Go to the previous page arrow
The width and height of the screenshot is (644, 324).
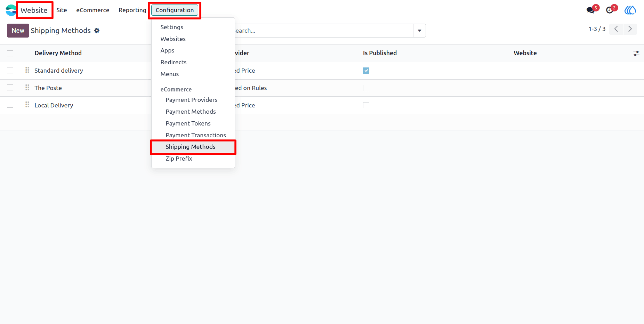coord(616,29)
